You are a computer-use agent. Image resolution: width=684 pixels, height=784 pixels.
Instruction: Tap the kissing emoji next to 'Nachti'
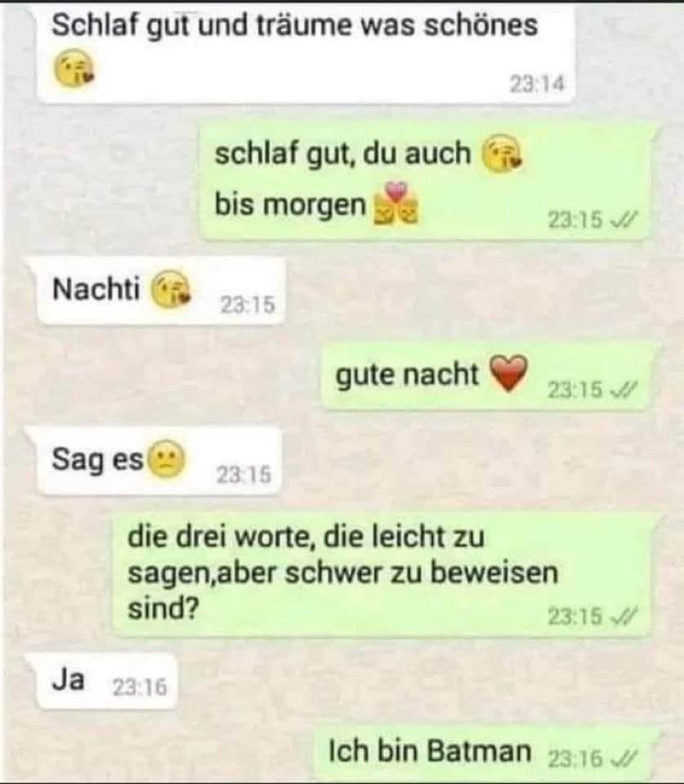point(171,289)
